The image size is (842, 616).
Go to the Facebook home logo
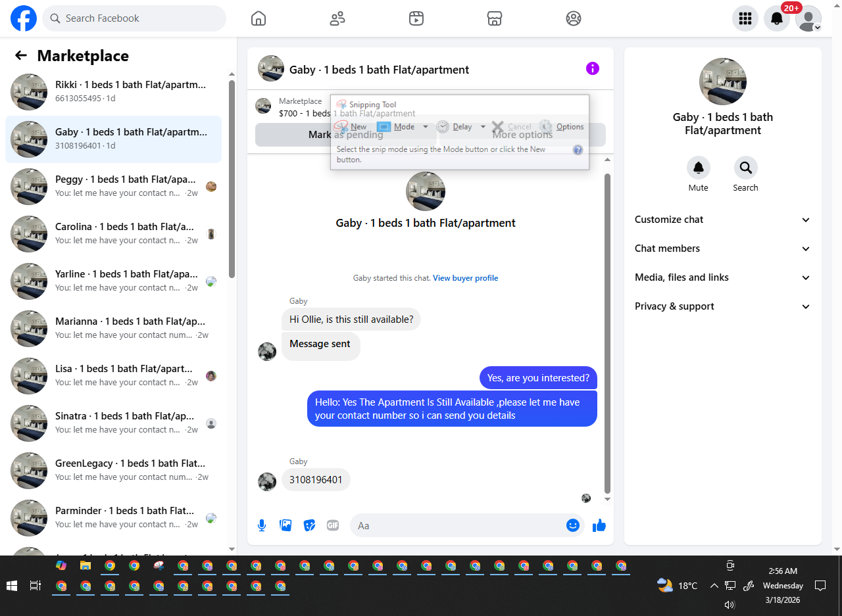[24, 18]
